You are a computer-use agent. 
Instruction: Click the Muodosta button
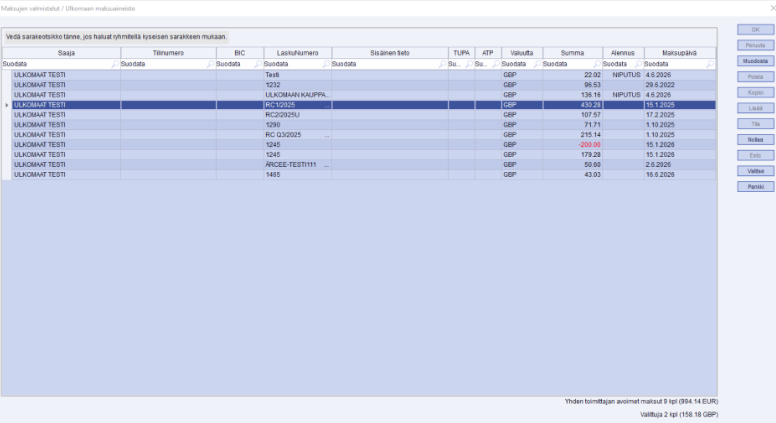(755, 61)
